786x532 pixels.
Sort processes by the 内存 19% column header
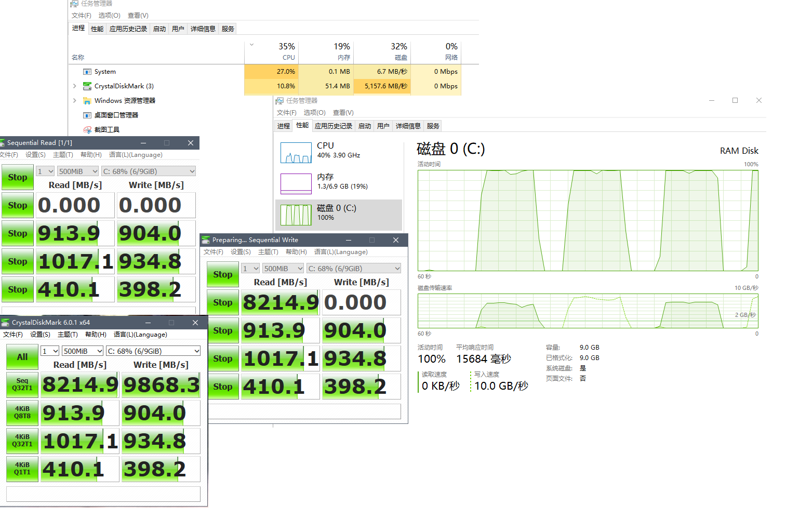coord(326,52)
